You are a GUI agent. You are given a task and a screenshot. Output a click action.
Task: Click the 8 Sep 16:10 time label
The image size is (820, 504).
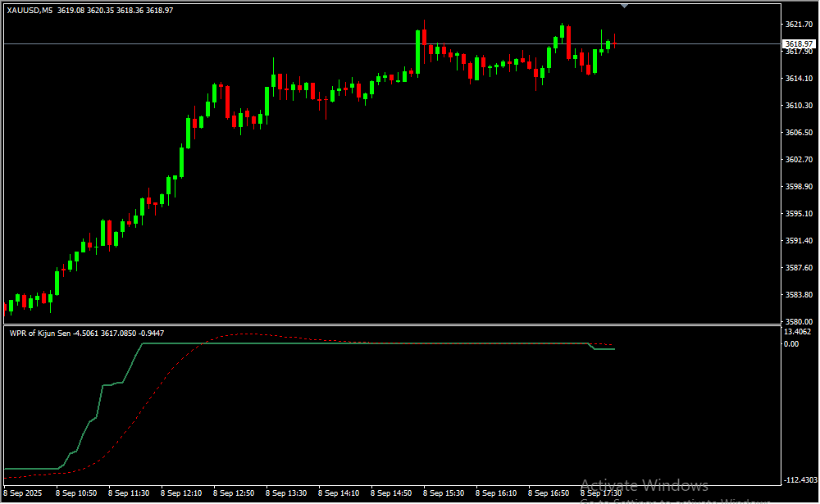[496, 493]
